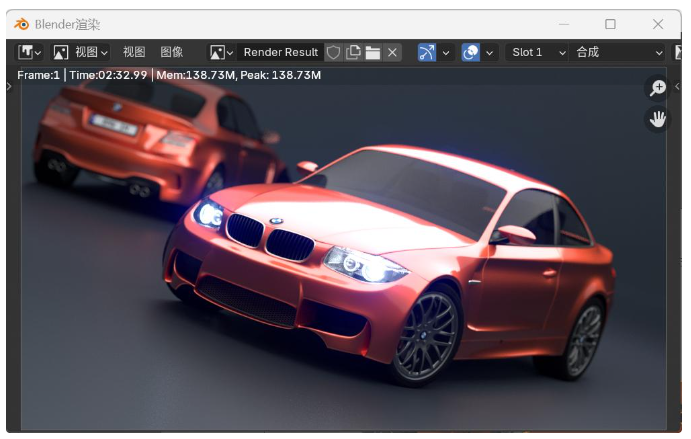
Task: Click the zoom magnifier gizmo
Action: tap(658, 88)
